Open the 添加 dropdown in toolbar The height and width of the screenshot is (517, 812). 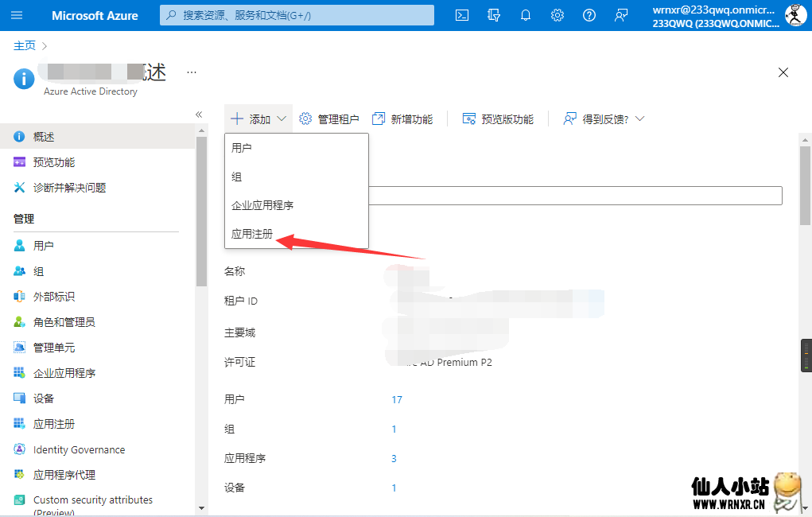tap(258, 119)
